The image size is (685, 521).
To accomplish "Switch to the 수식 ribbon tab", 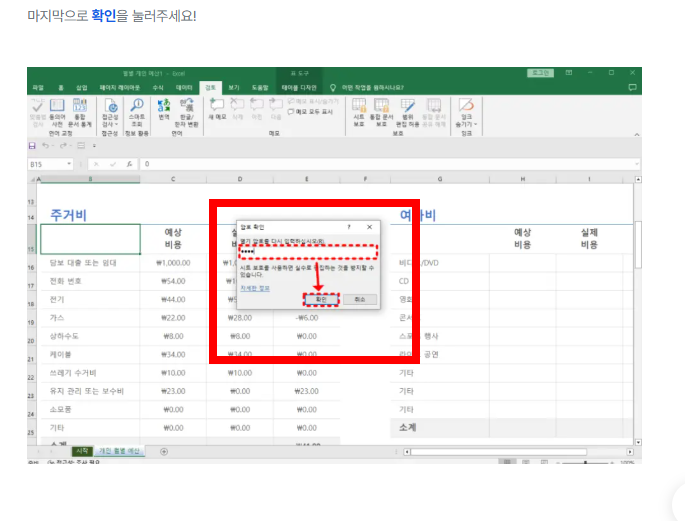I will tap(158, 88).
